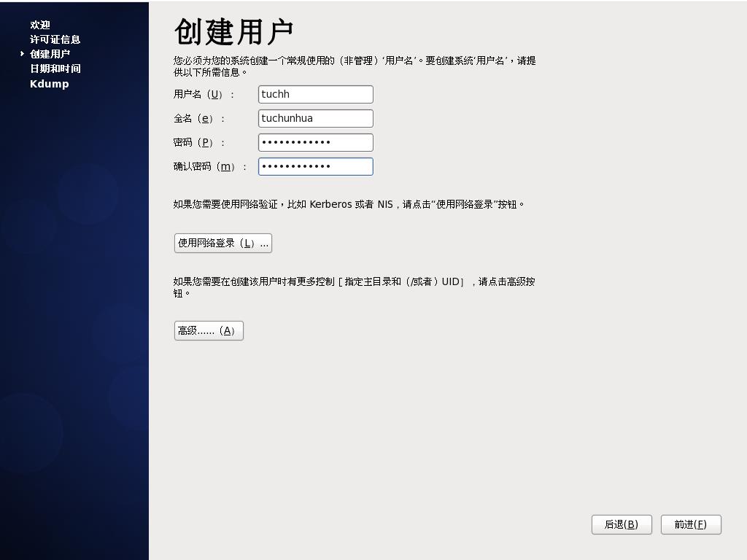Viewport: 747px width, 560px height.
Task: Click the 确认密码 (m) label
Action: coord(210,166)
